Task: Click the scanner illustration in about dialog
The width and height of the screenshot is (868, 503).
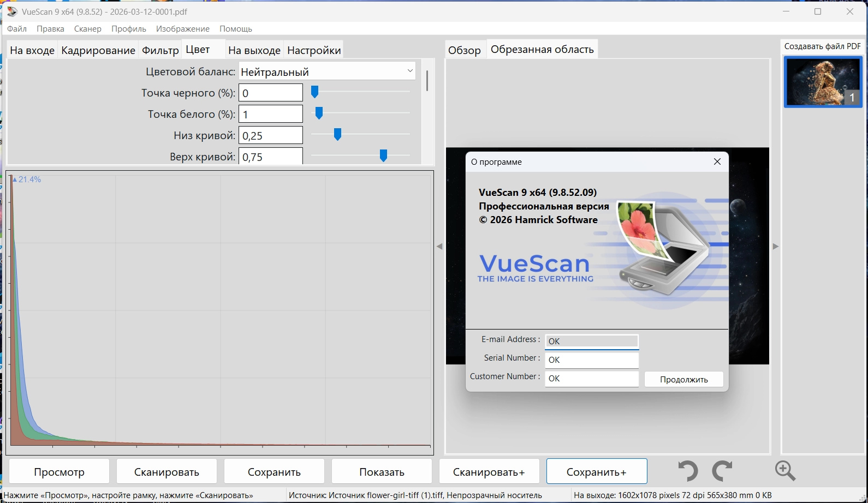Action: (663, 249)
